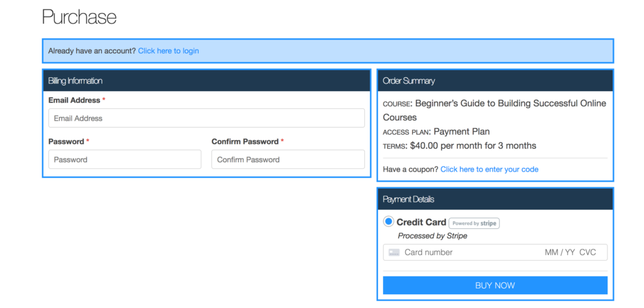Screen dimensions: 644x308
Task: Focus the Password input field
Action: (125, 159)
